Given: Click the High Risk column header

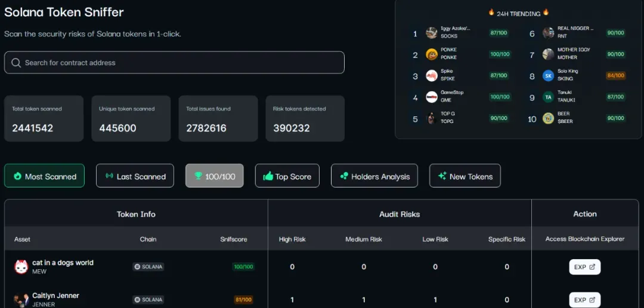Looking at the screenshot, I should (292, 239).
